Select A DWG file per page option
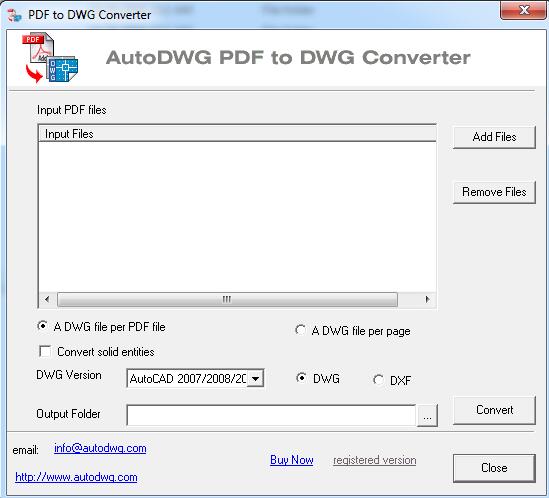This screenshot has height=498, width=549. pos(300,330)
